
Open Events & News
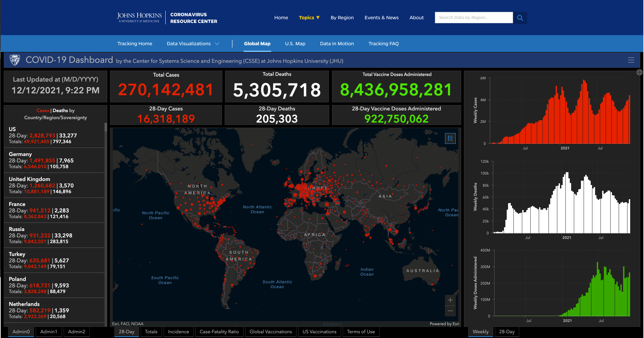pos(382,18)
